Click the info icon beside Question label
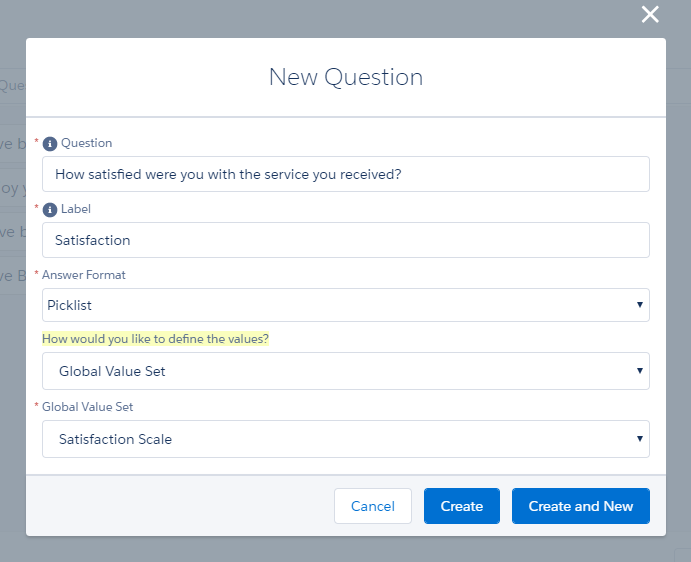 tap(50, 144)
